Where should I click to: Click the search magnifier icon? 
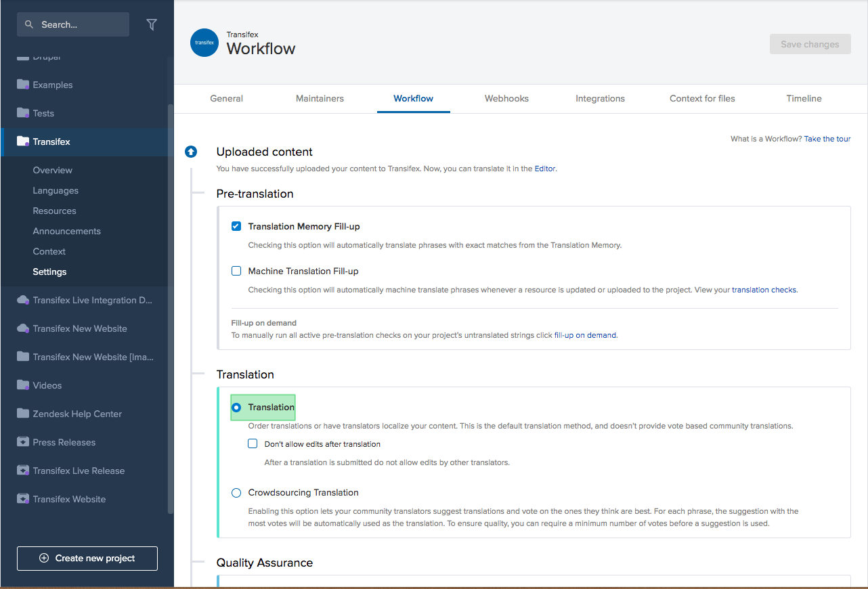click(x=29, y=24)
